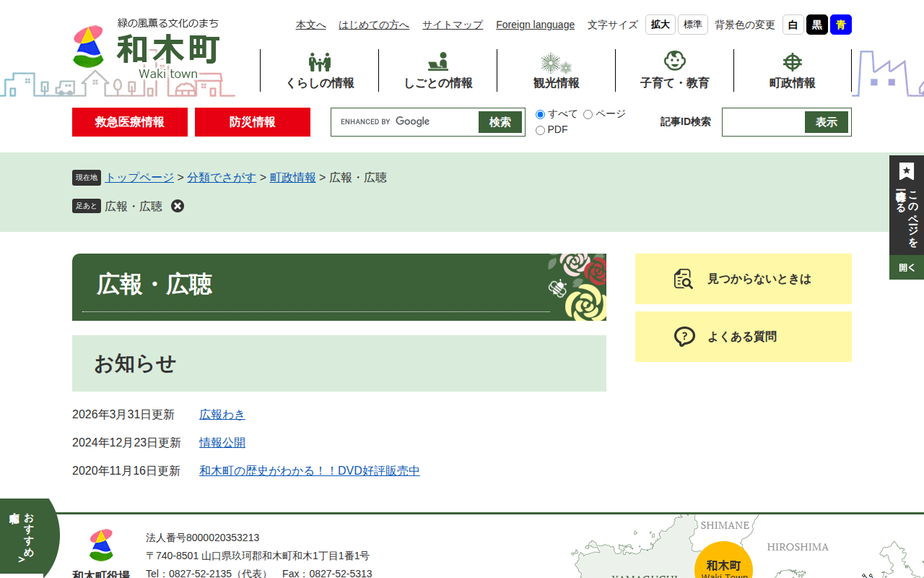The image size is (924, 578).
Task: Enlarge text size with 拡大 button
Action: (x=660, y=25)
